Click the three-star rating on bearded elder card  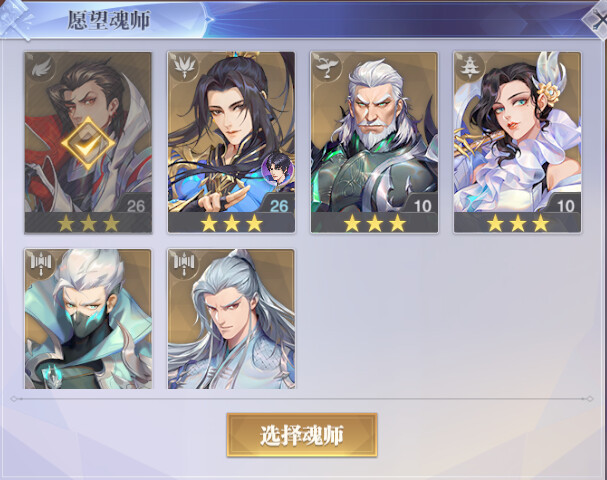coord(375,223)
